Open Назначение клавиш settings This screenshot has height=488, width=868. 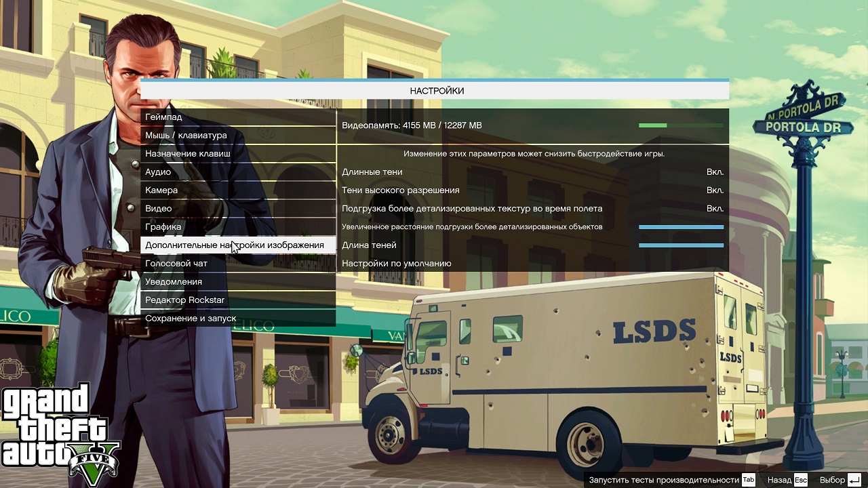(x=238, y=154)
